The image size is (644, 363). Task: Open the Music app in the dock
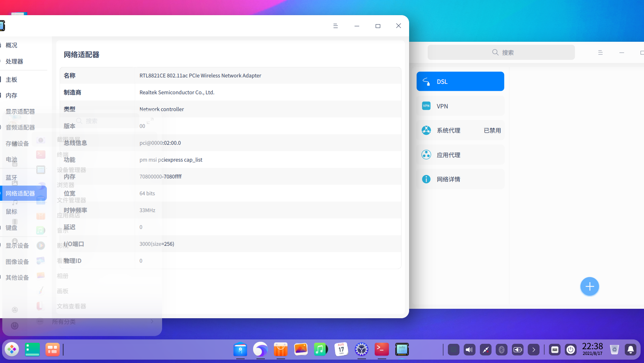(x=321, y=350)
